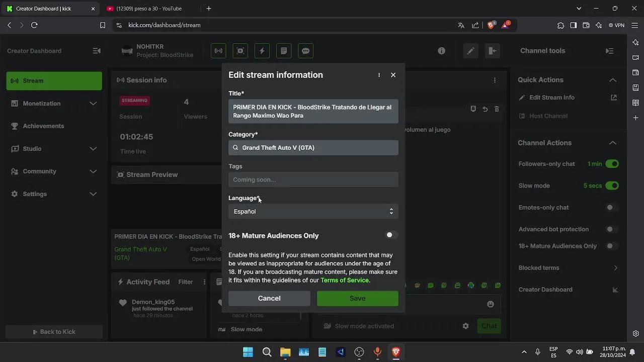Image resolution: width=644 pixels, height=362 pixels.
Task: Click the Category search field
Action: [x=313, y=148]
